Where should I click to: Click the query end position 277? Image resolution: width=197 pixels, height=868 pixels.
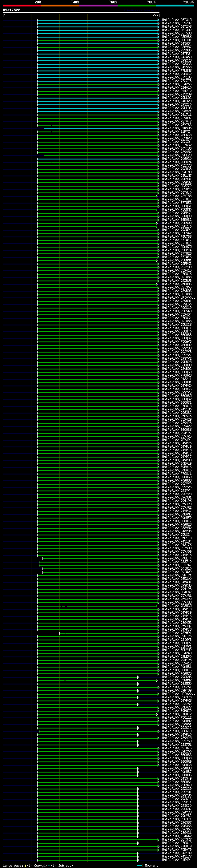155,15
